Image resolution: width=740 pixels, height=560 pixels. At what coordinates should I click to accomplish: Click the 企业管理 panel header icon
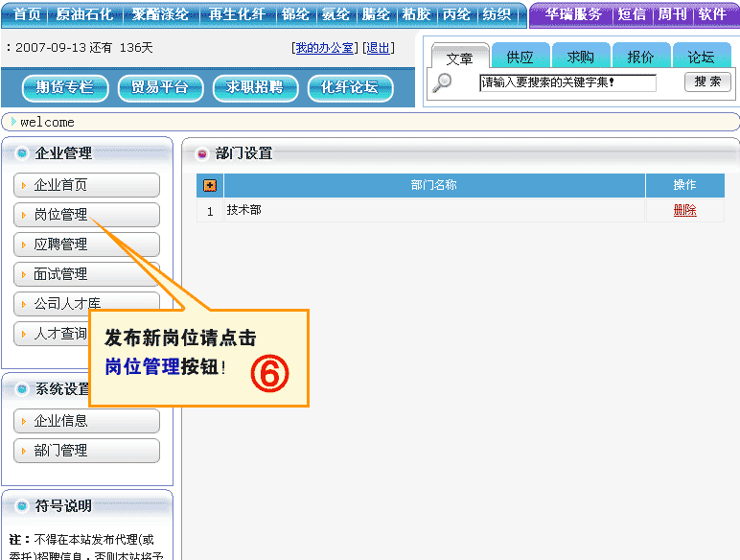point(21,152)
